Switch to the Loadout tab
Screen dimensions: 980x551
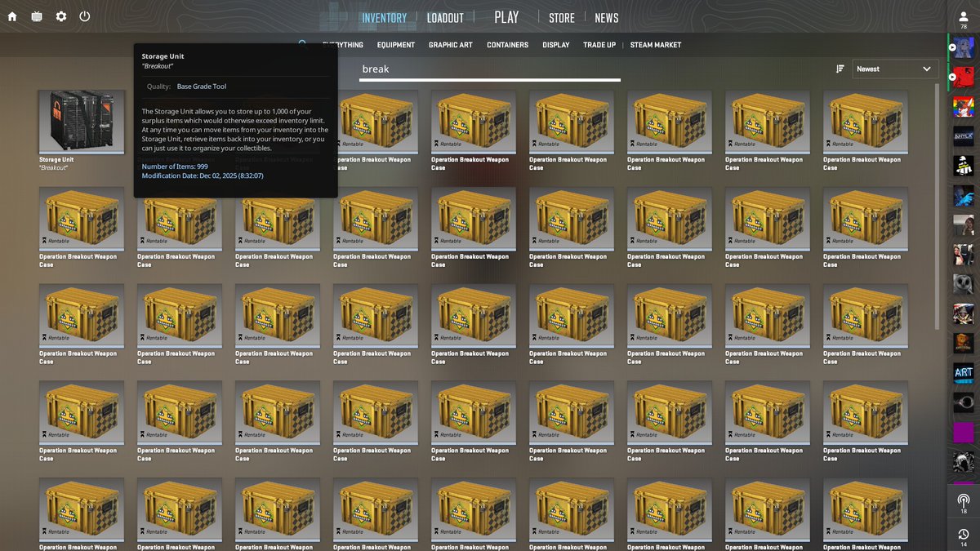(x=445, y=18)
